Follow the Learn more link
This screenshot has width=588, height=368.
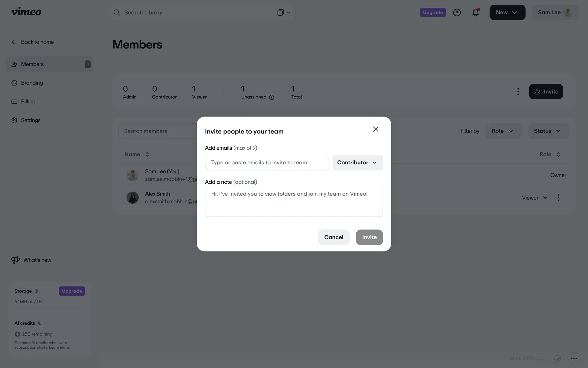59,347
